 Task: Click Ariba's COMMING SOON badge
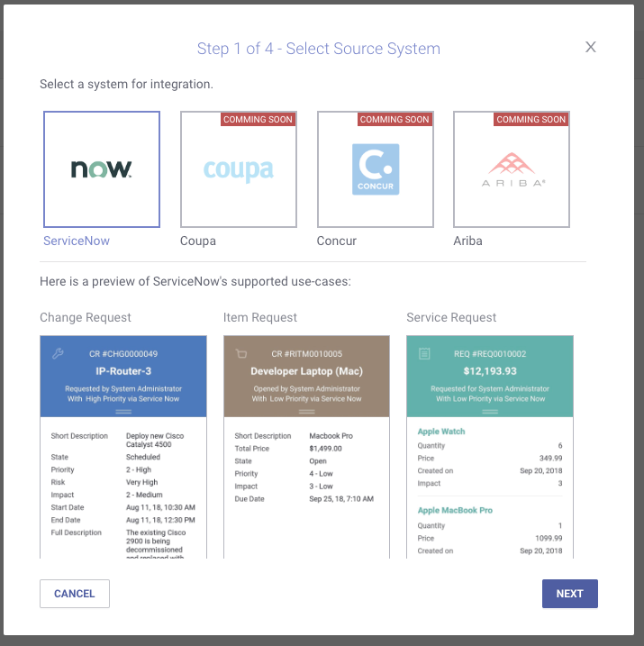click(531, 120)
